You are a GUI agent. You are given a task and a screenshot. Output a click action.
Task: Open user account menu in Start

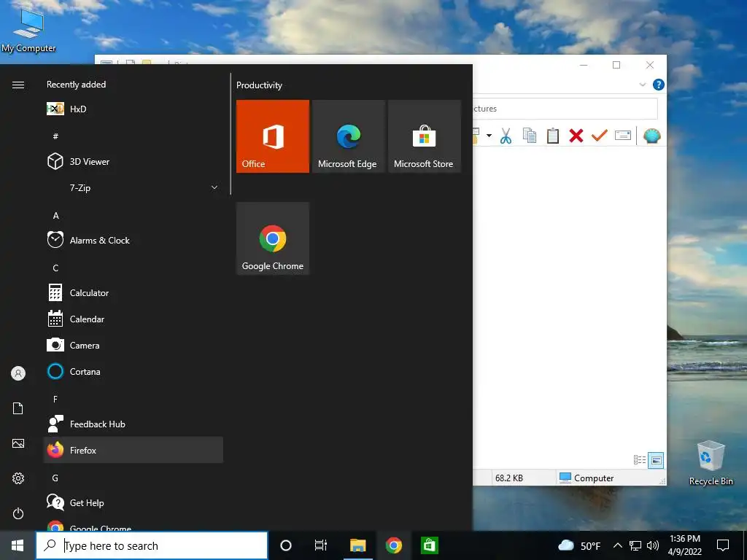(18, 373)
